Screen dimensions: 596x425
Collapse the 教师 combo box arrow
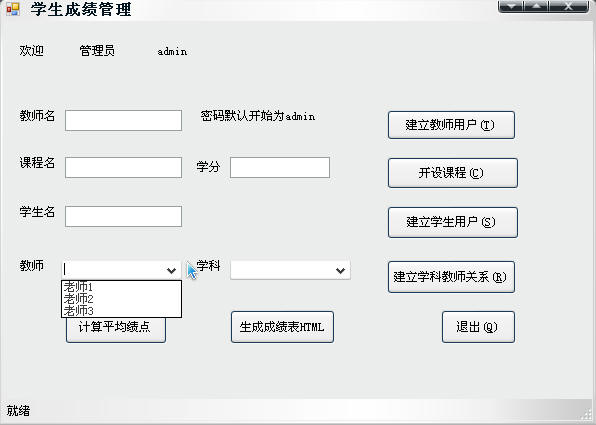(171, 270)
